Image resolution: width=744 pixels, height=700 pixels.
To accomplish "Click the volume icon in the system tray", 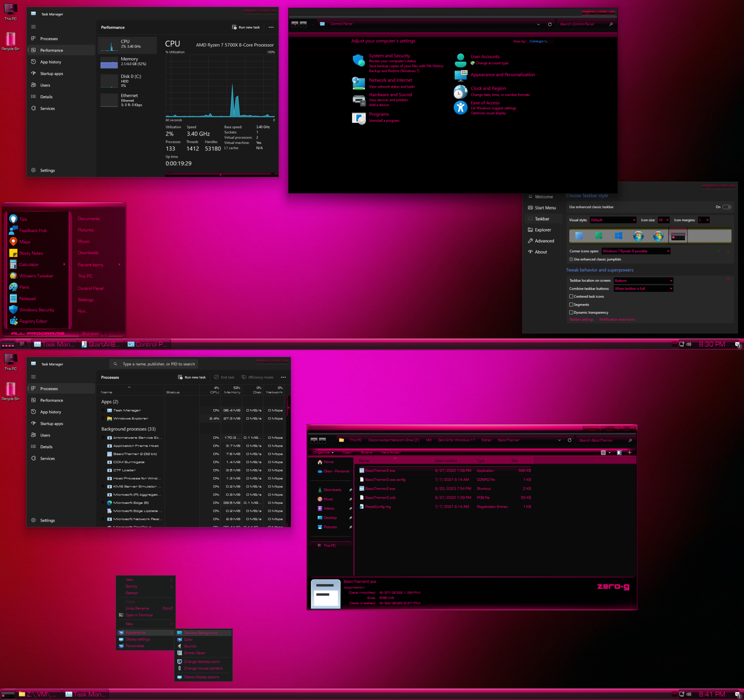I will point(689,344).
